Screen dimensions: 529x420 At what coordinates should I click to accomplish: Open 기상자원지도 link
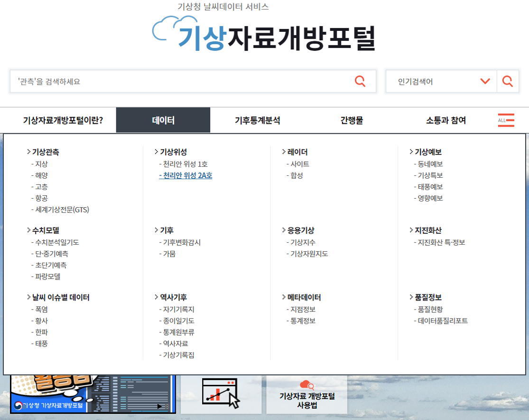click(307, 254)
